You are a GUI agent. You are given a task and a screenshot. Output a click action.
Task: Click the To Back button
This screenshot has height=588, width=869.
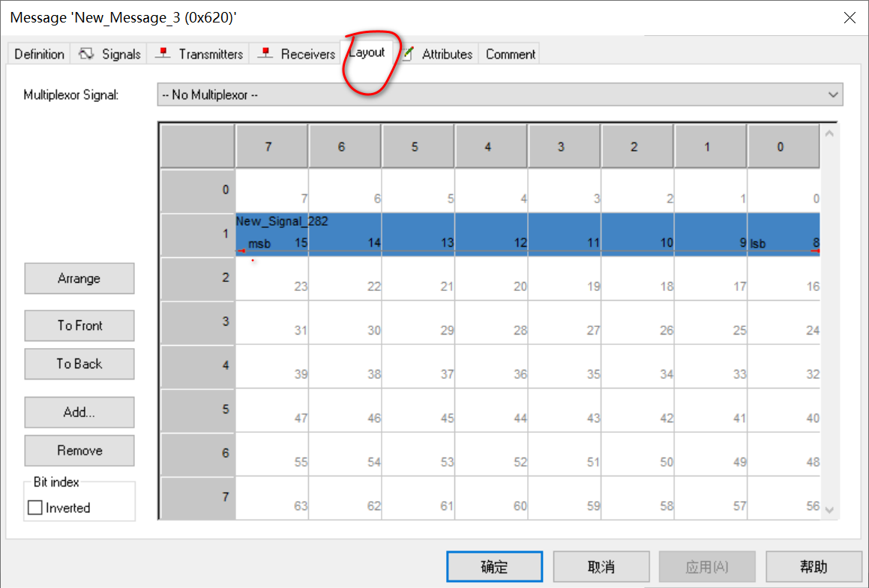tap(79, 364)
